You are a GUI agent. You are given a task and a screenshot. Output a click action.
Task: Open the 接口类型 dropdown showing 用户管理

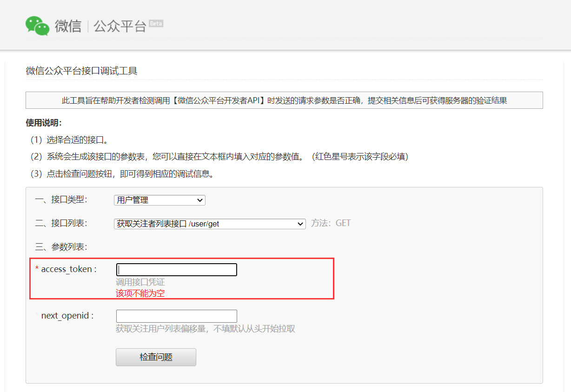[159, 200]
